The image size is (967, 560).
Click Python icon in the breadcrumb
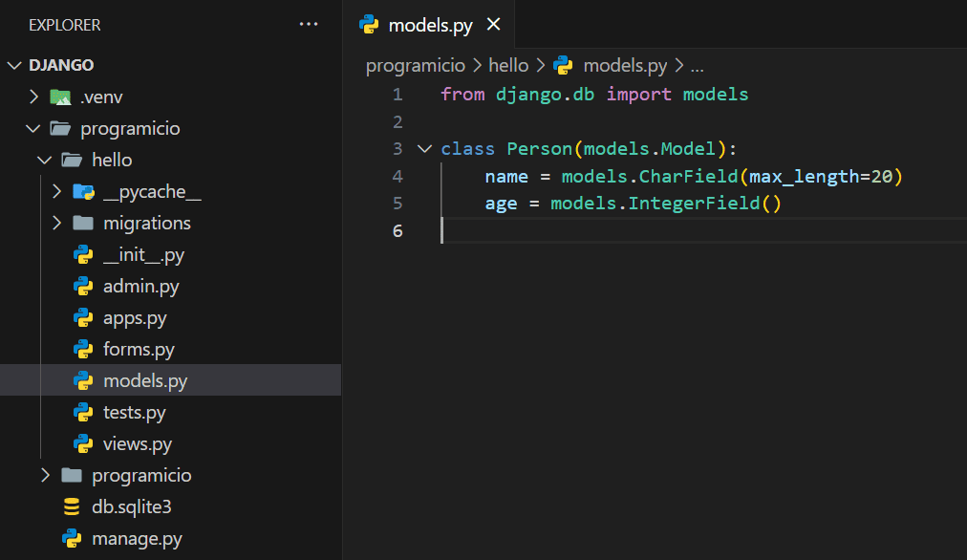[x=563, y=65]
